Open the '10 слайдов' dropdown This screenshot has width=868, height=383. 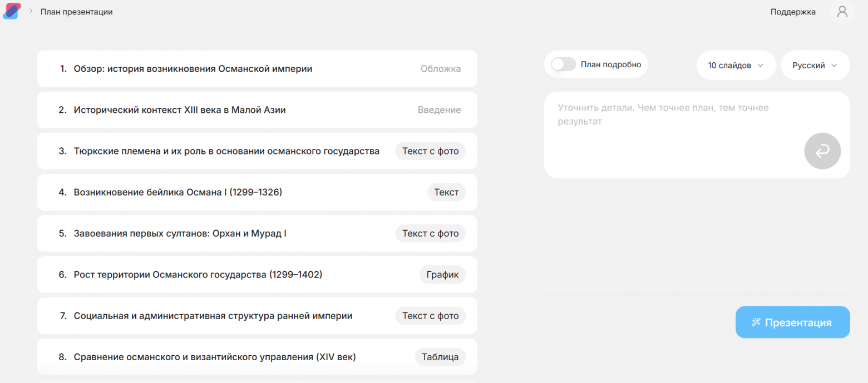[x=734, y=66]
